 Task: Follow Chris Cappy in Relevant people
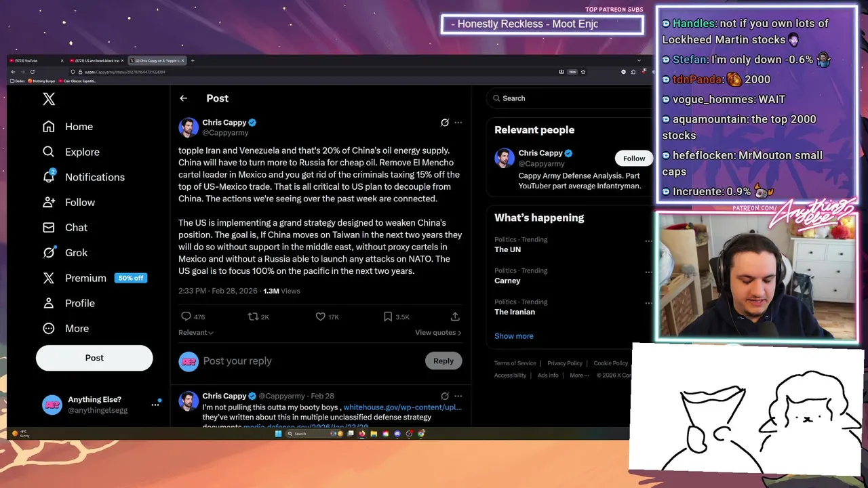click(x=634, y=159)
